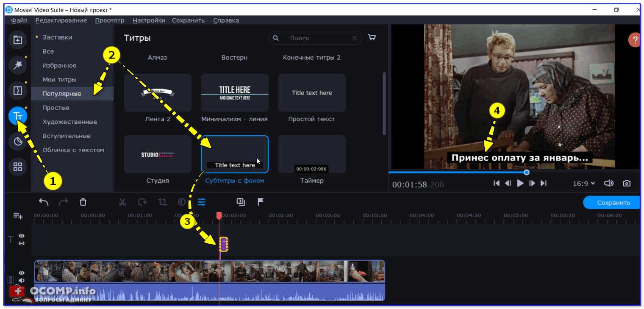Screen dimensions: 644x309
Task: Select the Простой текст title thumbnail
Action: (x=312, y=93)
